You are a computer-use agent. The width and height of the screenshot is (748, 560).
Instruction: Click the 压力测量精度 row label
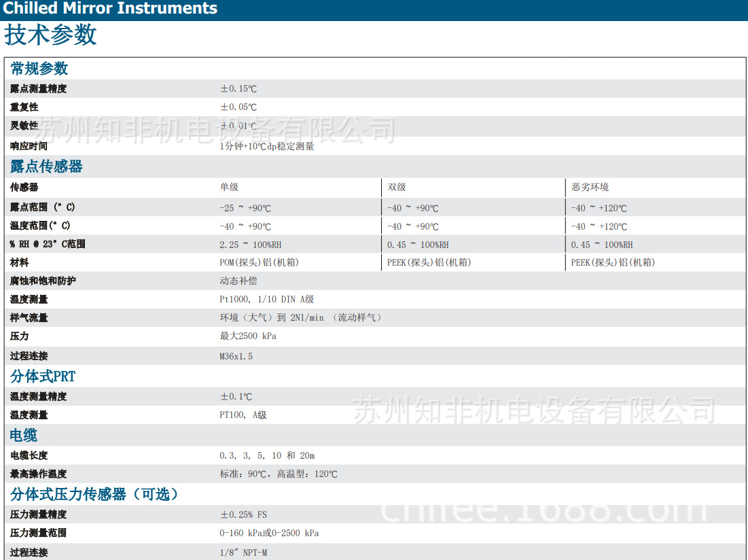tap(38, 514)
